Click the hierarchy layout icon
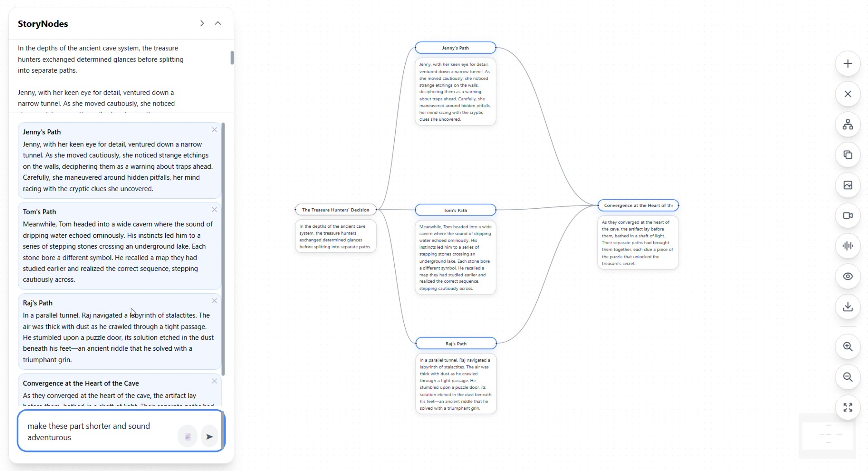 click(847, 125)
